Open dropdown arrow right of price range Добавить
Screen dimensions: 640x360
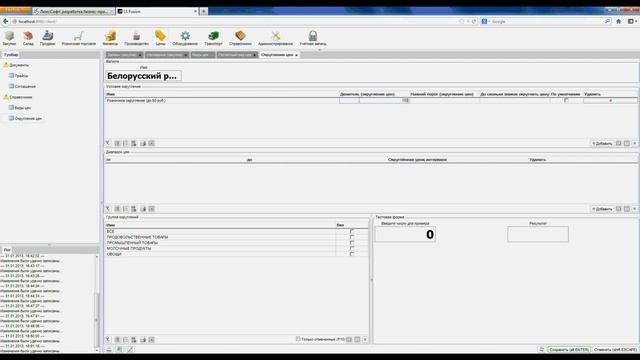click(x=635, y=209)
